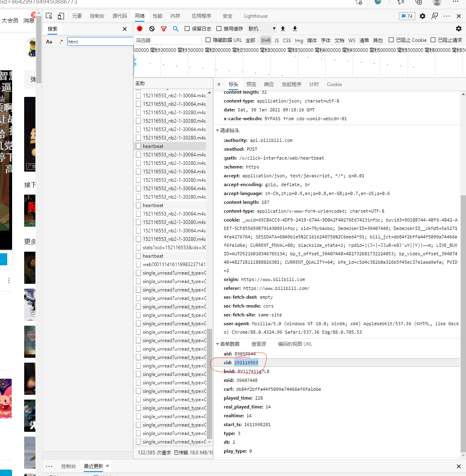Switch to 源代码 panel tab
The height and width of the screenshot is (476, 466).
(120, 16)
